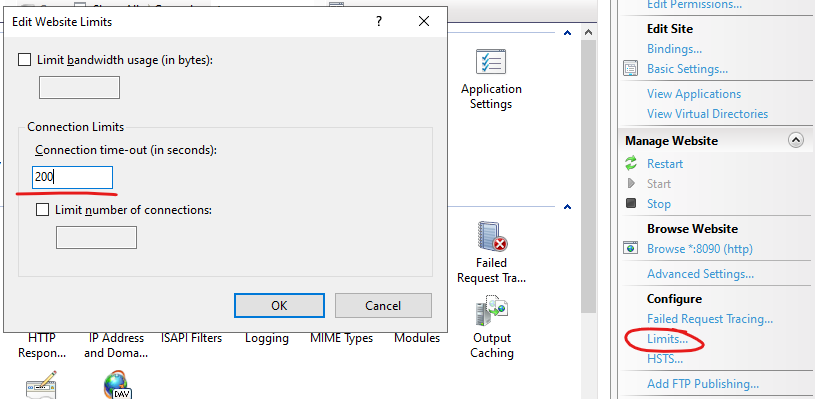This screenshot has height=399, width=815.
Task: Click the number of connections field
Action: pos(96,237)
